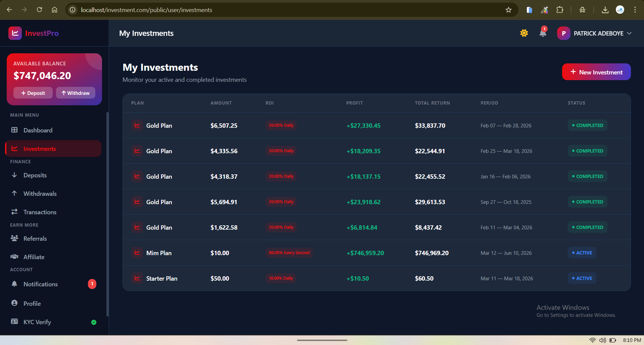Image resolution: width=644 pixels, height=345 pixels.
Task: Open the browser profile avatar menu
Action: pyautogui.click(x=620, y=10)
